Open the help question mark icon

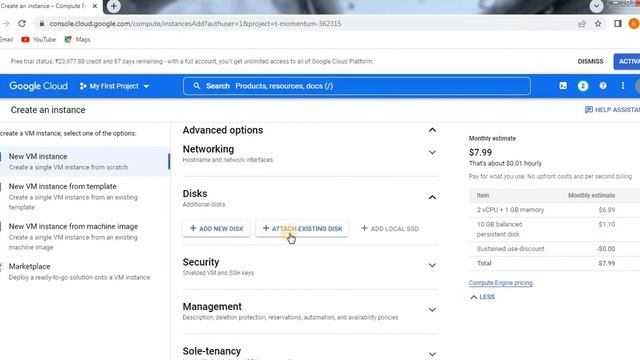[x=602, y=86]
